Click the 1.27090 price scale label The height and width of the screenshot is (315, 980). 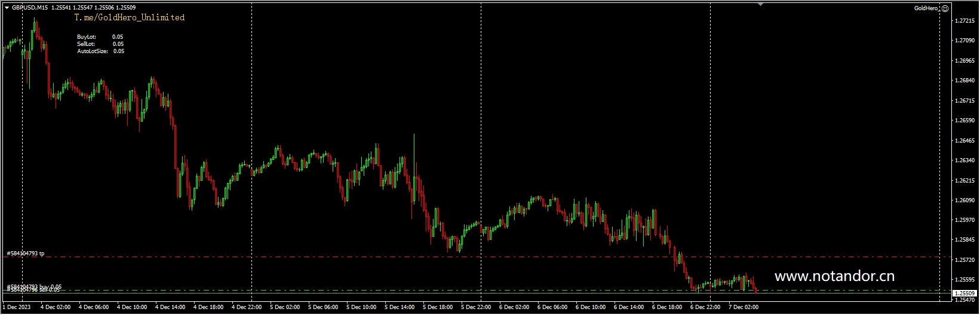click(966, 41)
